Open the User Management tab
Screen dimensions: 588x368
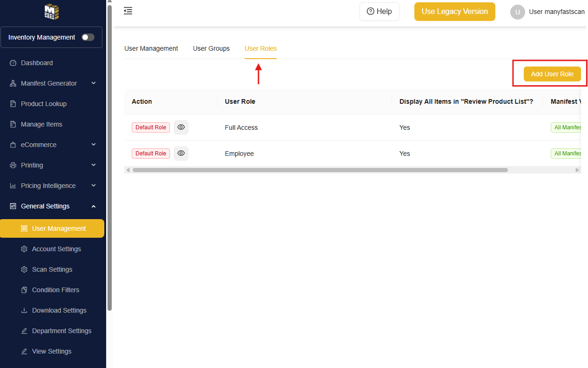click(151, 48)
